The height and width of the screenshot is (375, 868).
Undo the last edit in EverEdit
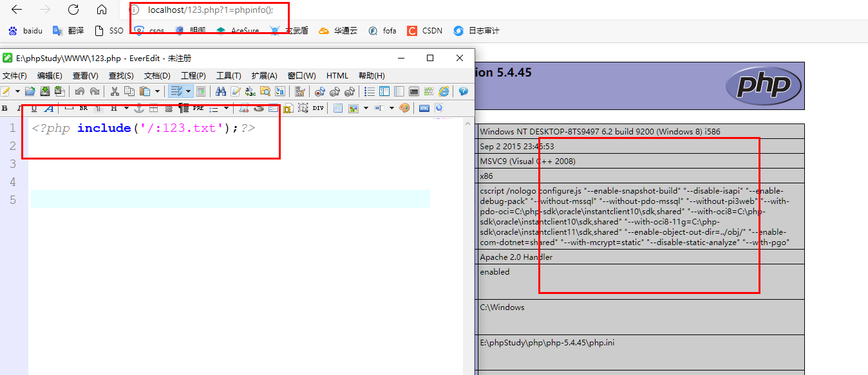click(x=80, y=91)
